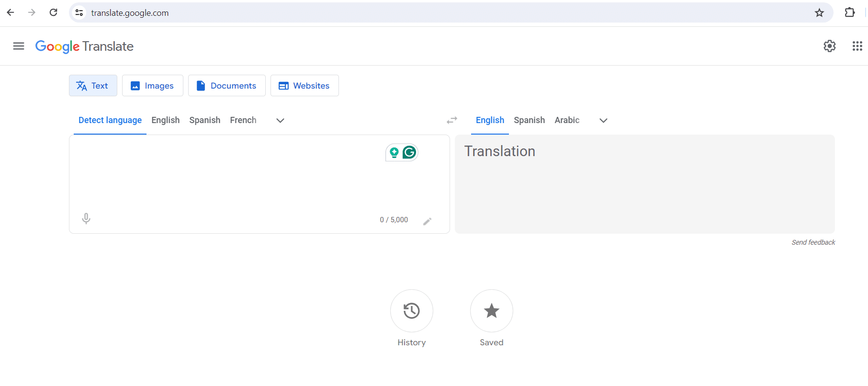The width and height of the screenshot is (868, 386).
Task: Click Send feedback link
Action: pos(813,242)
